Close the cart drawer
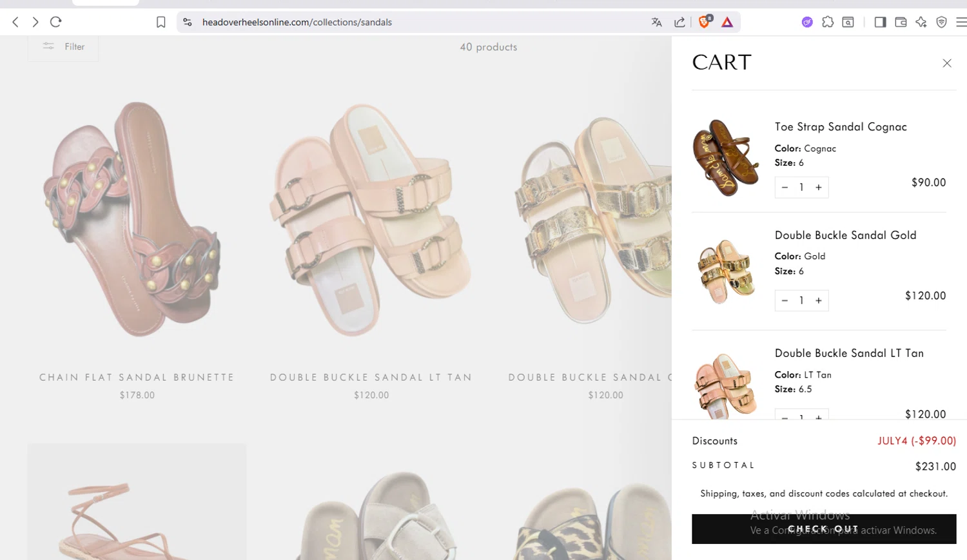 click(x=947, y=63)
